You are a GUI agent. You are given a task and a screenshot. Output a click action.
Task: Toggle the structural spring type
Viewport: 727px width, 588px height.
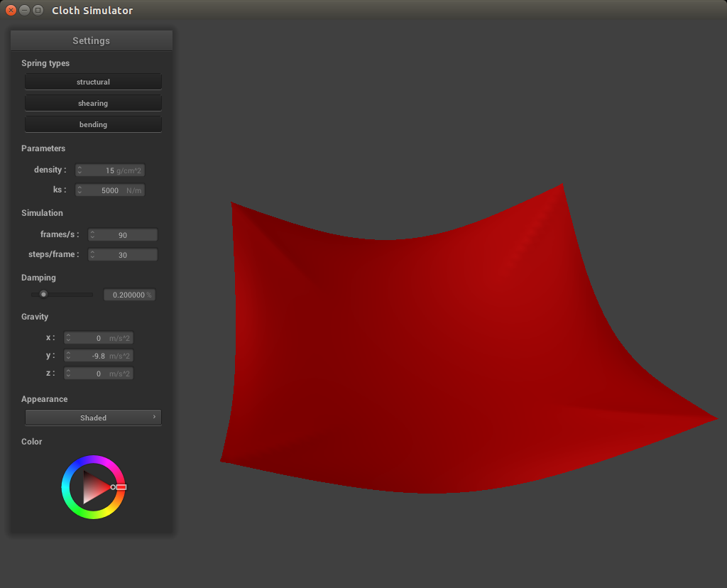[93, 82]
